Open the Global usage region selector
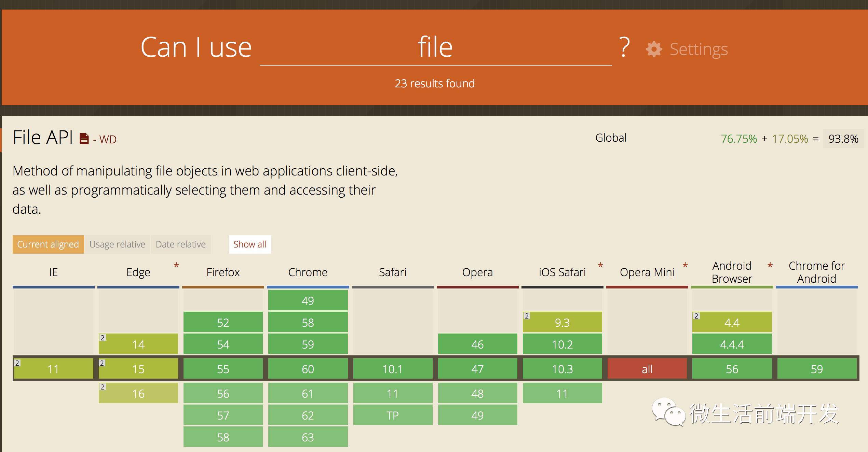Image resolution: width=868 pixels, height=452 pixels. click(611, 138)
